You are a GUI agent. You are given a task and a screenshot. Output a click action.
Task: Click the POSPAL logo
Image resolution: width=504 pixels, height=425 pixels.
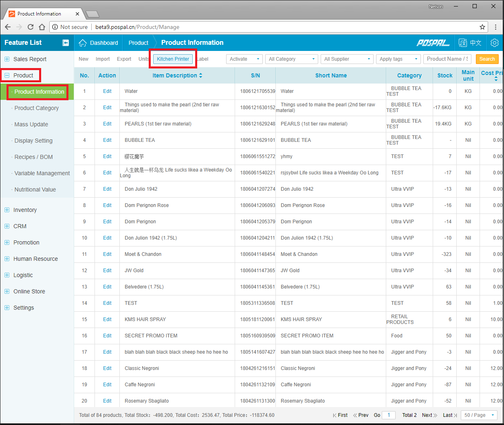(x=433, y=43)
